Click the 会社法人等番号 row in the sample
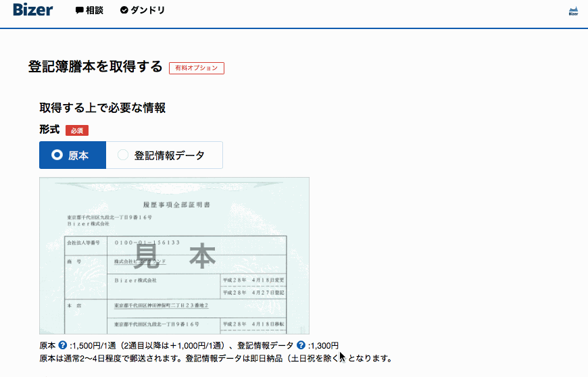Image resolution: width=588 pixels, height=377 pixels. [x=82, y=242]
